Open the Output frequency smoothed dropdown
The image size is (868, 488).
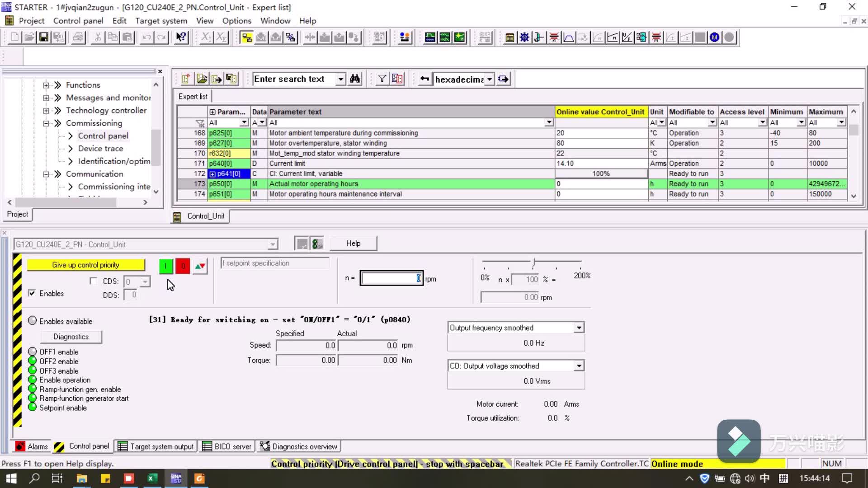click(579, 328)
